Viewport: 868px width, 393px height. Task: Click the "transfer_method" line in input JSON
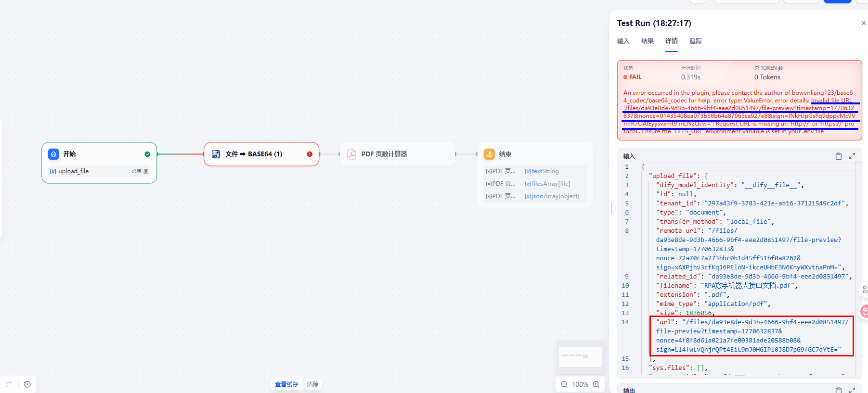click(x=715, y=222)
